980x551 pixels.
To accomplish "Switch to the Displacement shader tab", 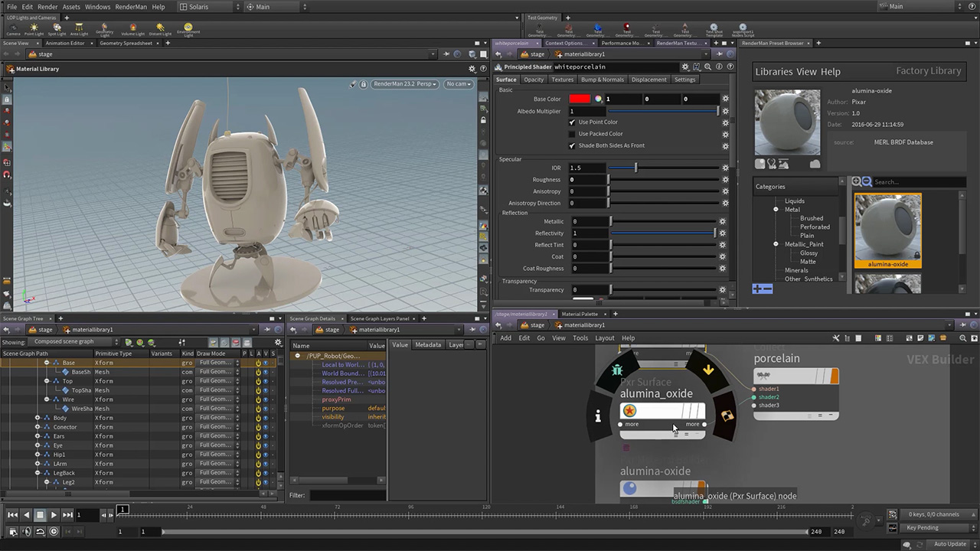I will tap(648, 80).
